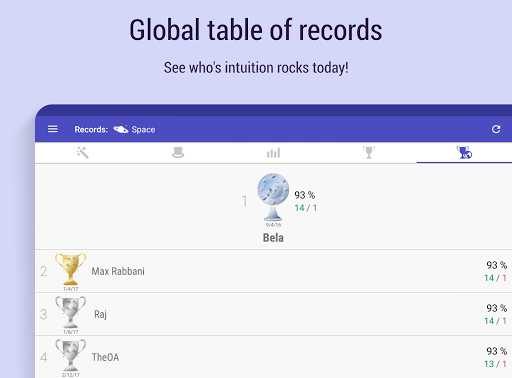Click the planet icon beside Space
This screenshot has height=378, width=512.
tap(121, 129)
